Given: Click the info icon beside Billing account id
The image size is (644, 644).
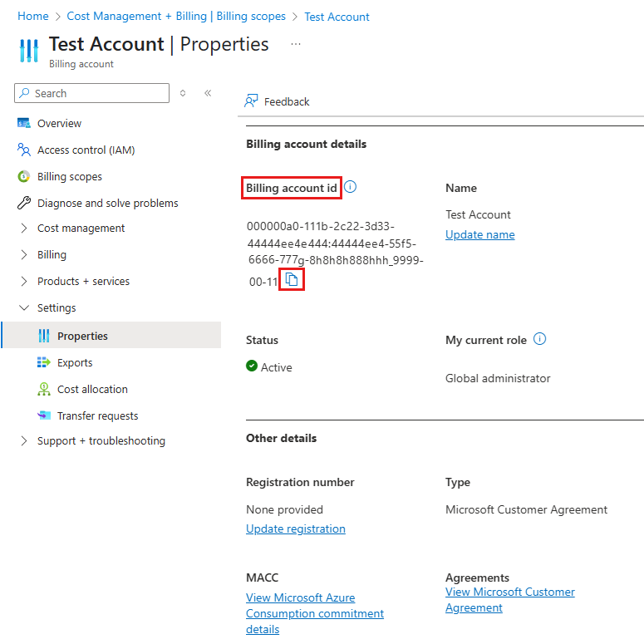Looking at the screenshot, I should click(351, 187).
